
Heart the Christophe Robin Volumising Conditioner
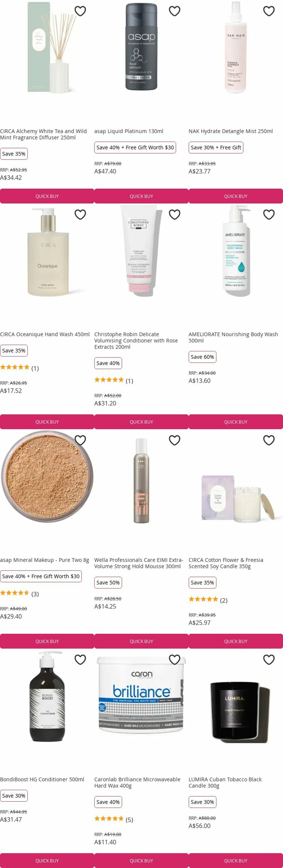click(174, 215)
